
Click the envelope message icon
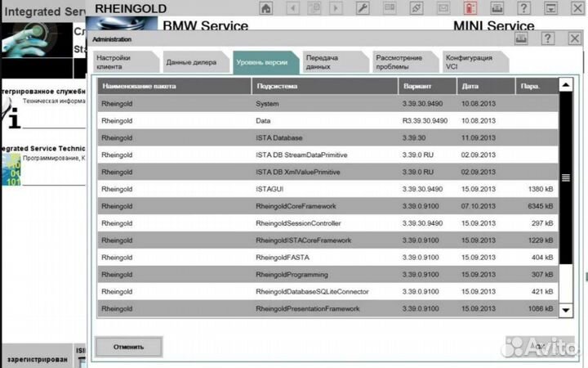(x=443, y=8)
